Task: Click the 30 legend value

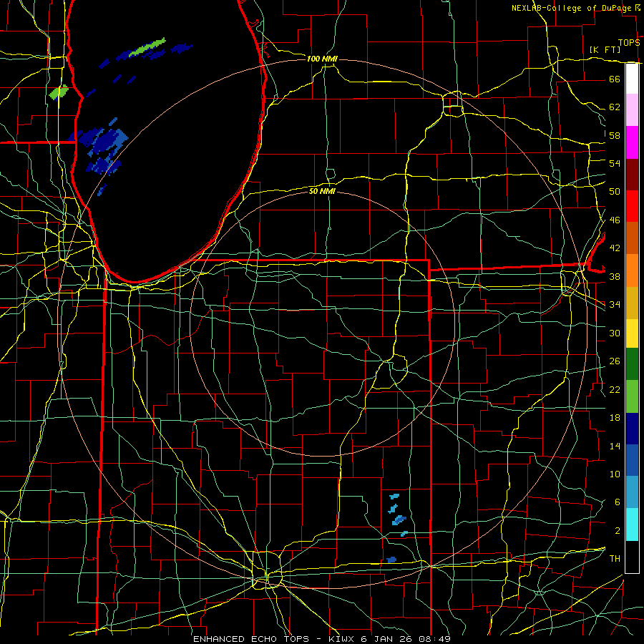Action: pos(615,333)
